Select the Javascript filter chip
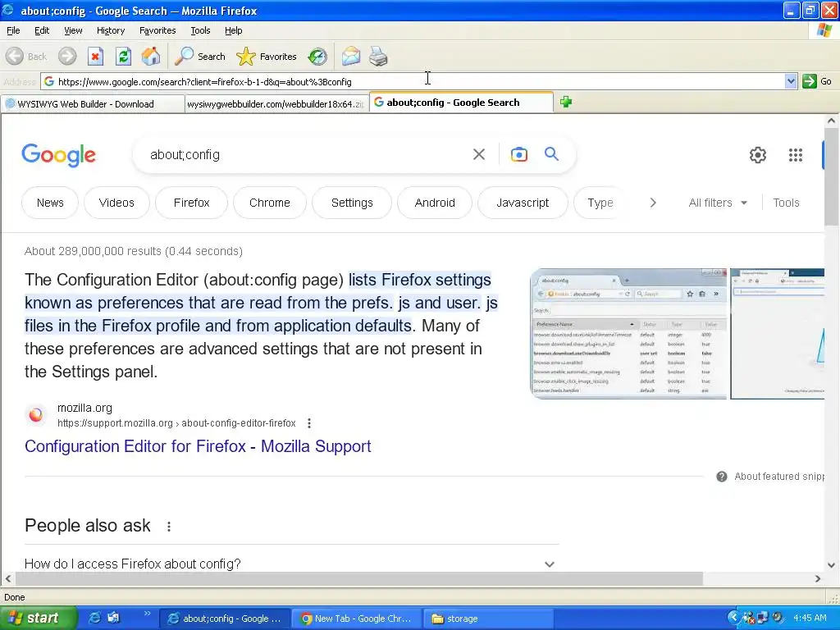840x630 pixels. [523, 203]
